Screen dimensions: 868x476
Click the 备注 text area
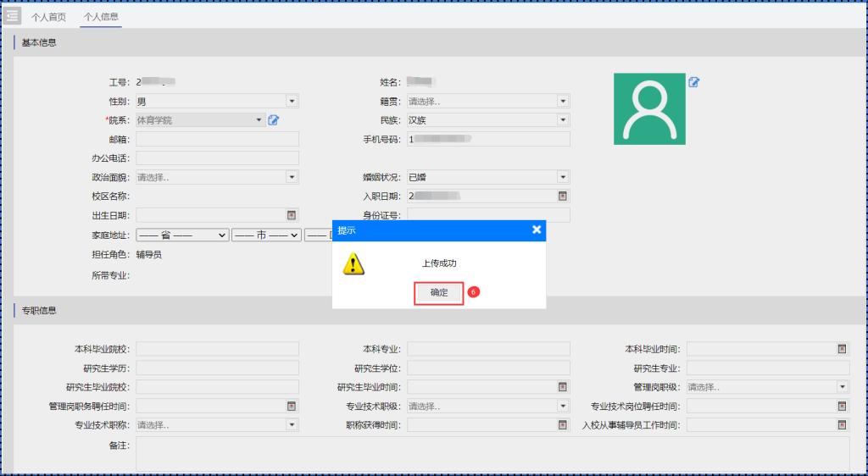(x=492, y=453)
